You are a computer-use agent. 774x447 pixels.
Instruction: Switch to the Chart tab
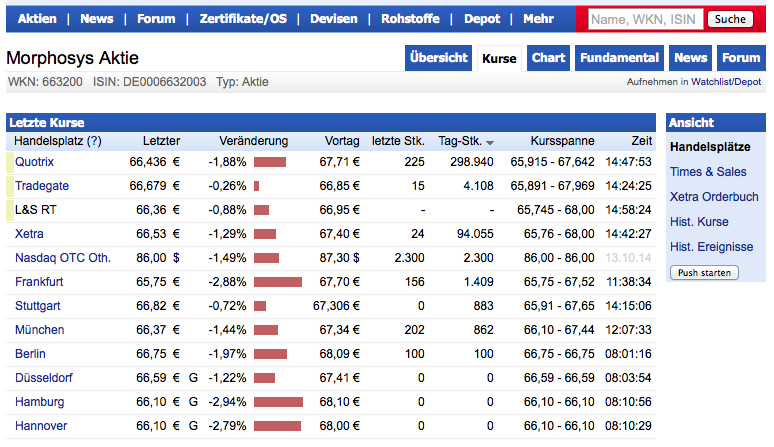(x=548, y=58)
